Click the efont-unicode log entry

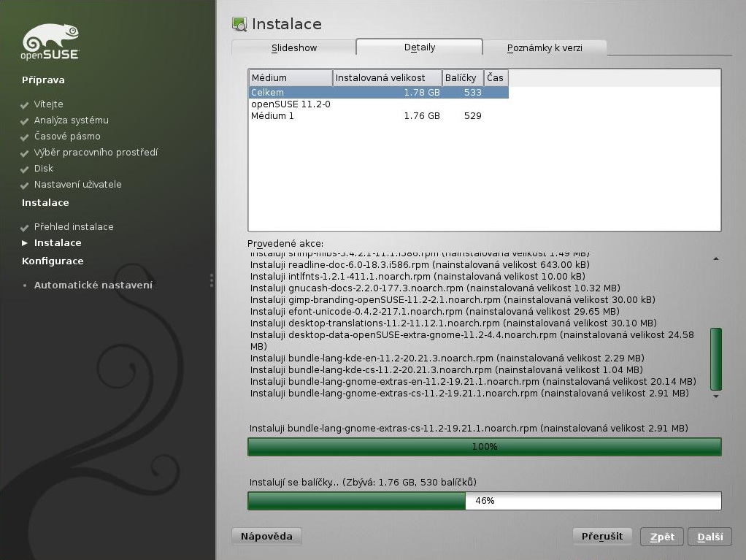(435, 312)
